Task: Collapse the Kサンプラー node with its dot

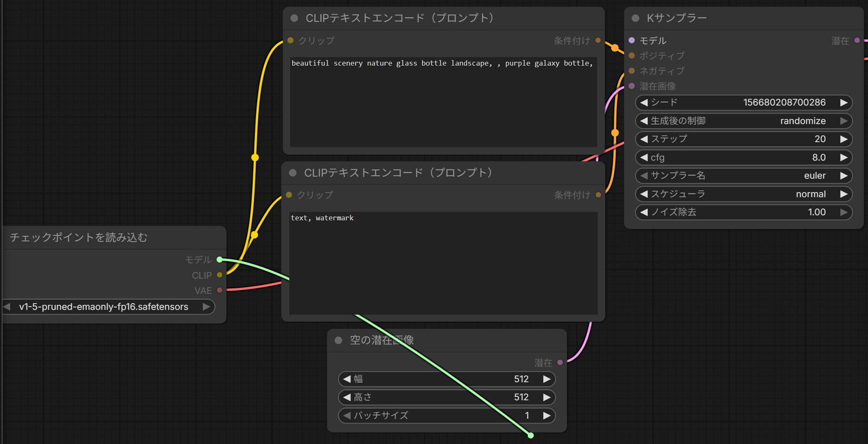Action: coord(635,18)
